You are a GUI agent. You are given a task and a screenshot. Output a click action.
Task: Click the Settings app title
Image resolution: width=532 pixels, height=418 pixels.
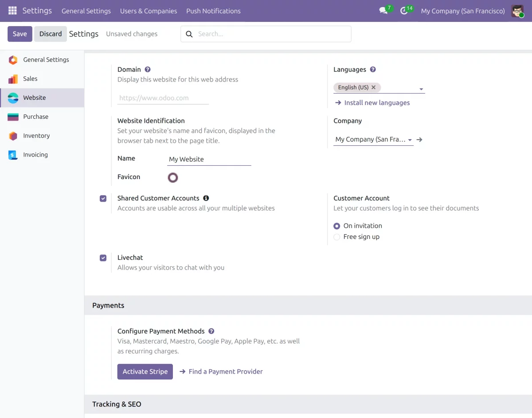37,11
